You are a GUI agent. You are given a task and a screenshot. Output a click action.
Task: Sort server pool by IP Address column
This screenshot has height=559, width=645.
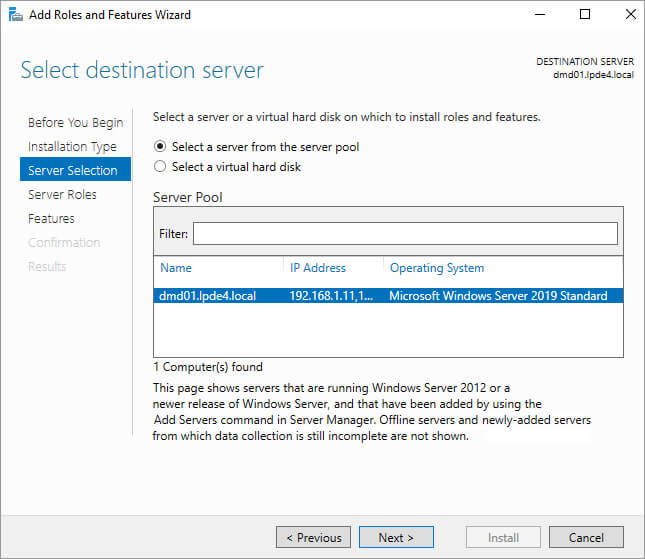(x=318, y=268)
